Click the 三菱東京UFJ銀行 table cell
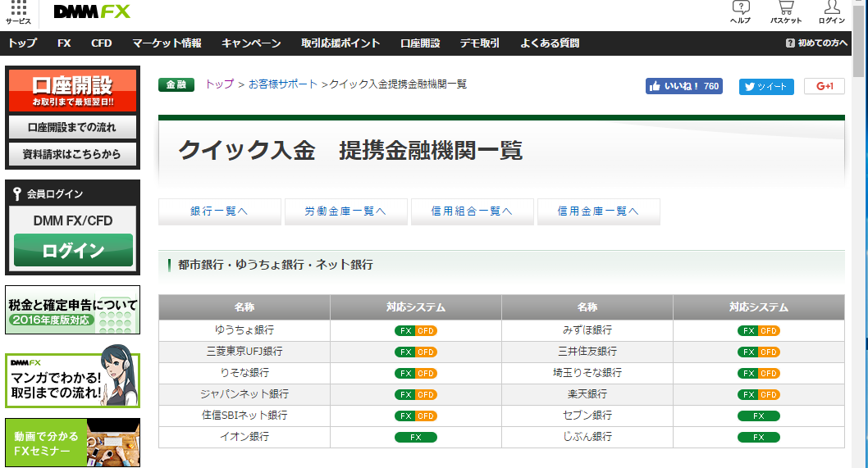The width and height of the screenshot is (868, 468). pos(244,352)
